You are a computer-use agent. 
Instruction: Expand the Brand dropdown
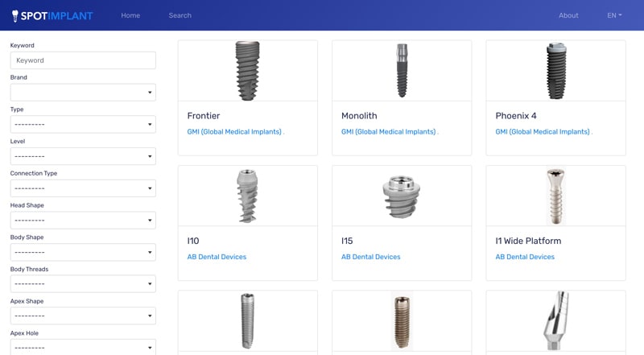coord(83,93)
